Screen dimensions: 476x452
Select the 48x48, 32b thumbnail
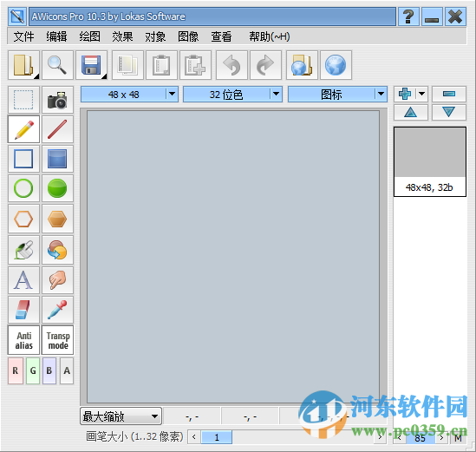430,161
